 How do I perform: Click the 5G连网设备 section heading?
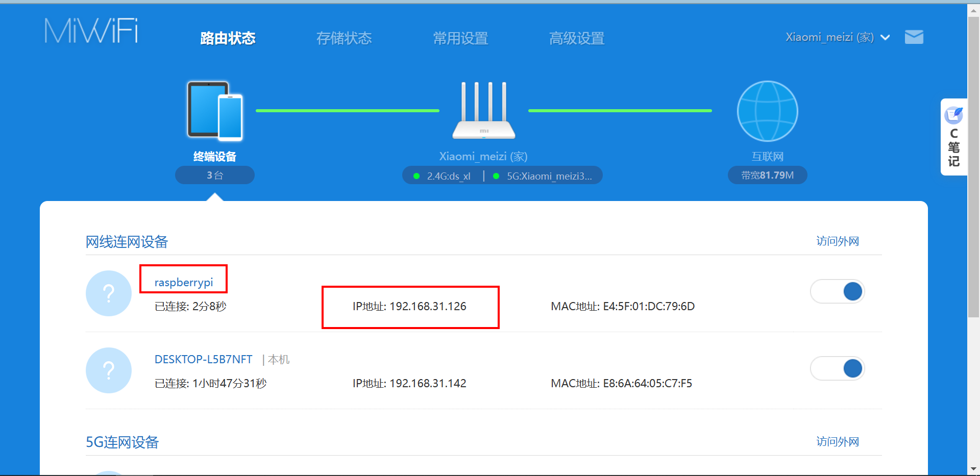point(122,442)
